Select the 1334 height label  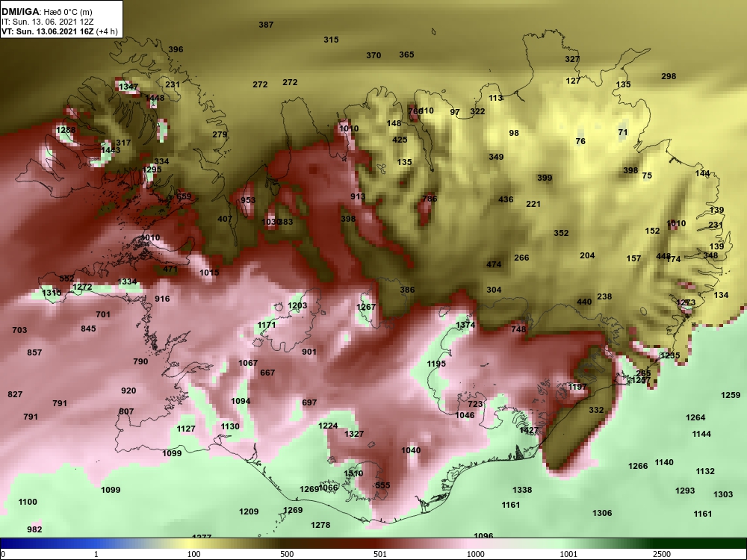127,282
